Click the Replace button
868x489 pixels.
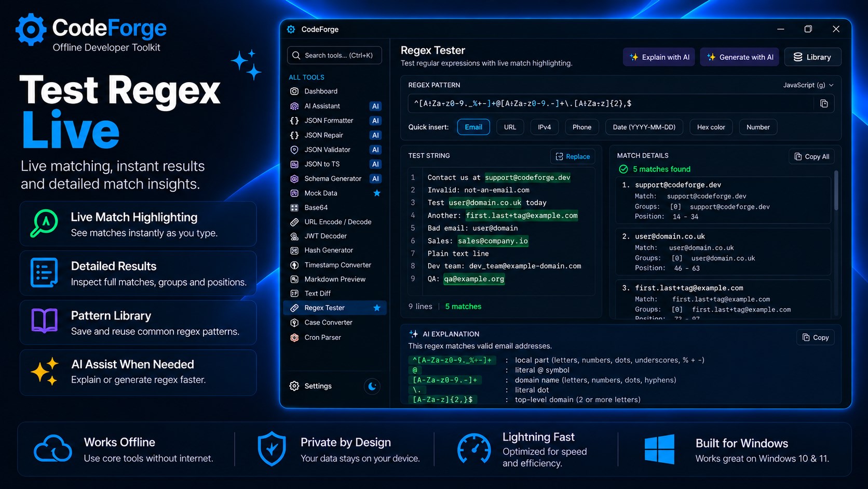click(573, 156)
